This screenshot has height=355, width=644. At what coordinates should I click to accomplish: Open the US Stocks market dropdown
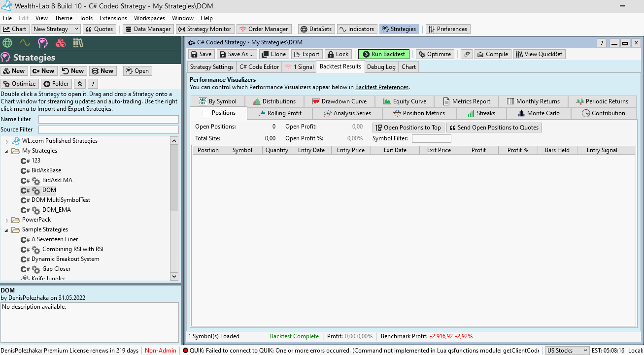567,351
